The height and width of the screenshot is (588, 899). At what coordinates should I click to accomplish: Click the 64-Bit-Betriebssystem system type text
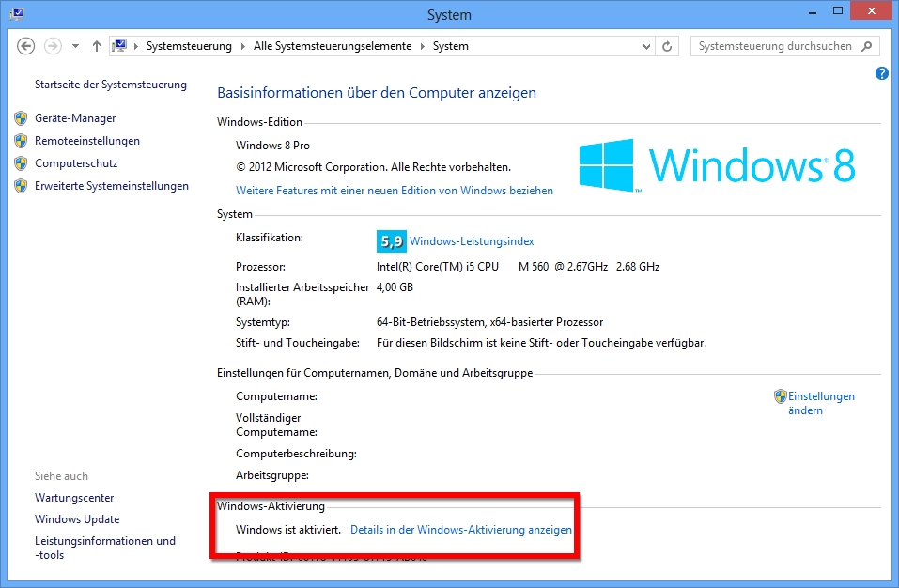[489, 322]
